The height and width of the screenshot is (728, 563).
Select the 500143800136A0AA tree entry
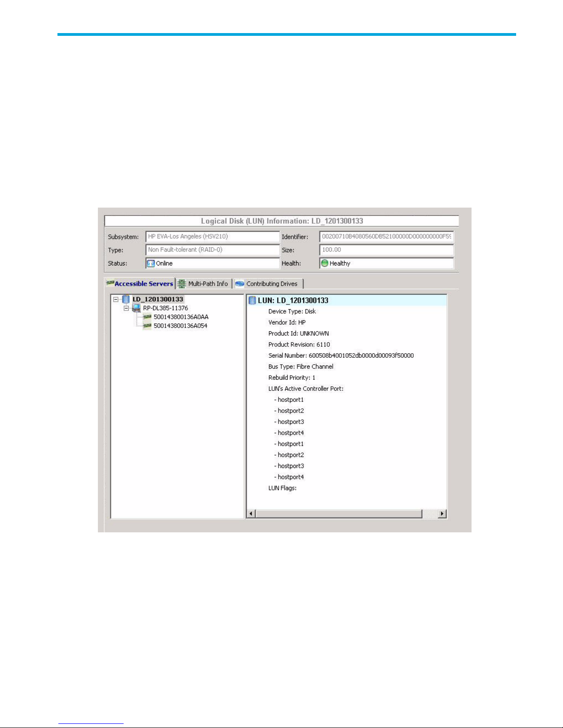[x=181, y=317]
